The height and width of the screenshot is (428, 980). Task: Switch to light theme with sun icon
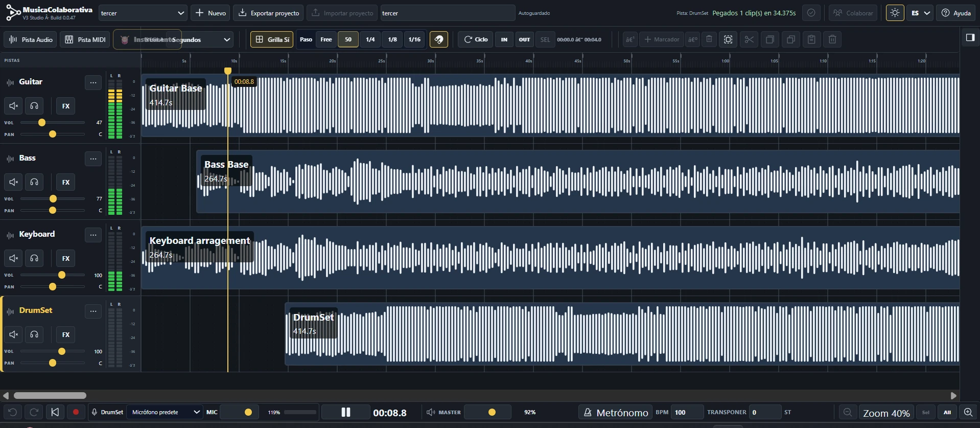895,13
